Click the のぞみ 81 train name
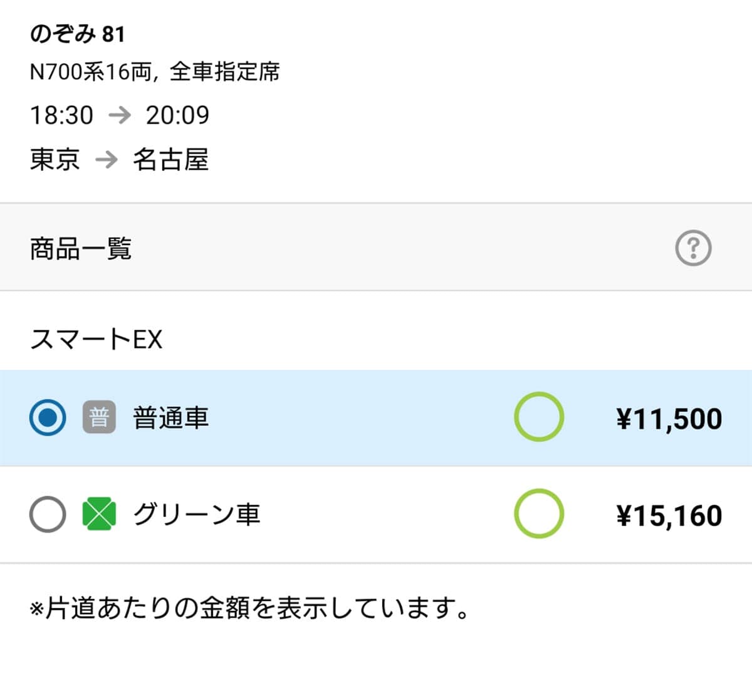The height and width of the screenshot is (700, 752). tap(77, 34)
